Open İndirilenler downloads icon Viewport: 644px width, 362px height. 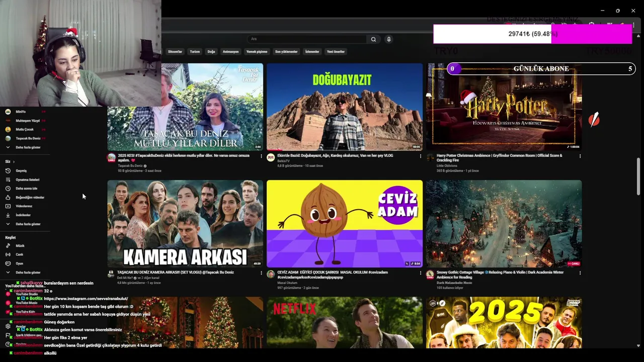(8, 215)
